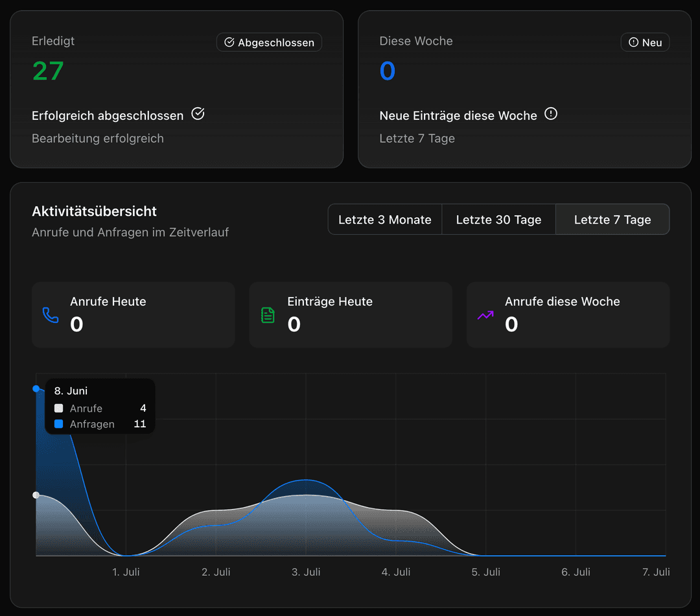Image resolution: width=700 pixels, height=616 pixels.
Task: Click the blue Anfragen legend swatch in tooltip
Action: (x=59, y=424)
